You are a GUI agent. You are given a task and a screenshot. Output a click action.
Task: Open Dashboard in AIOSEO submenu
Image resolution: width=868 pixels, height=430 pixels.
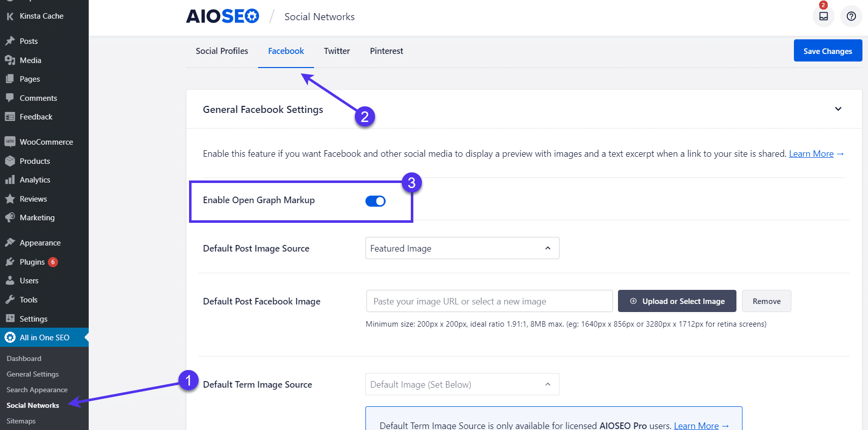(24, 358)
